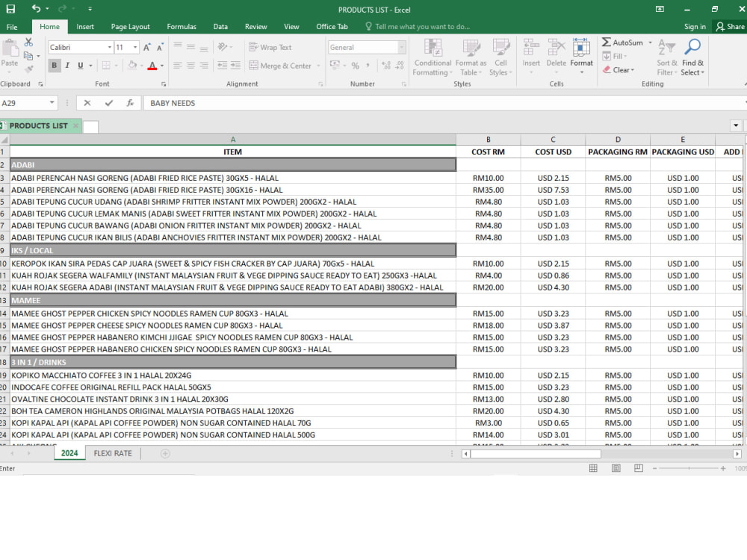Click the Copy icon in Clipboard group

[x=28, y=56]
